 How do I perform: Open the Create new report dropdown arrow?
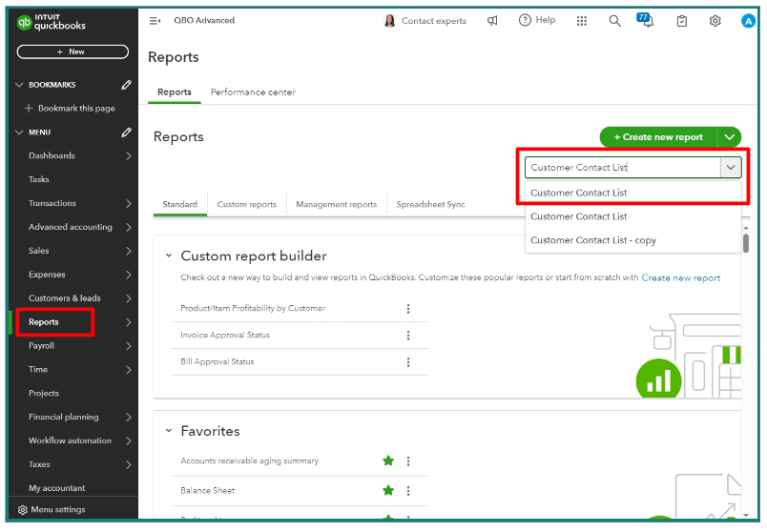tap(730, 137)
